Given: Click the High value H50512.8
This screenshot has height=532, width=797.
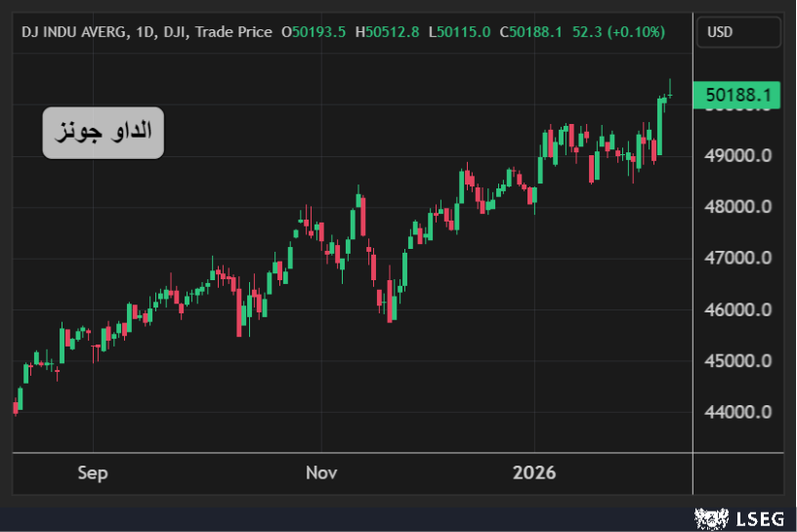Looking at the screenshot, I should [388, 32].
